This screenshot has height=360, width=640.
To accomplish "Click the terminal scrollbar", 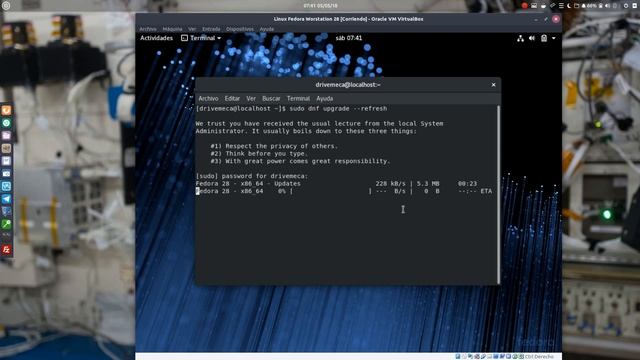I will coord(498,194).
